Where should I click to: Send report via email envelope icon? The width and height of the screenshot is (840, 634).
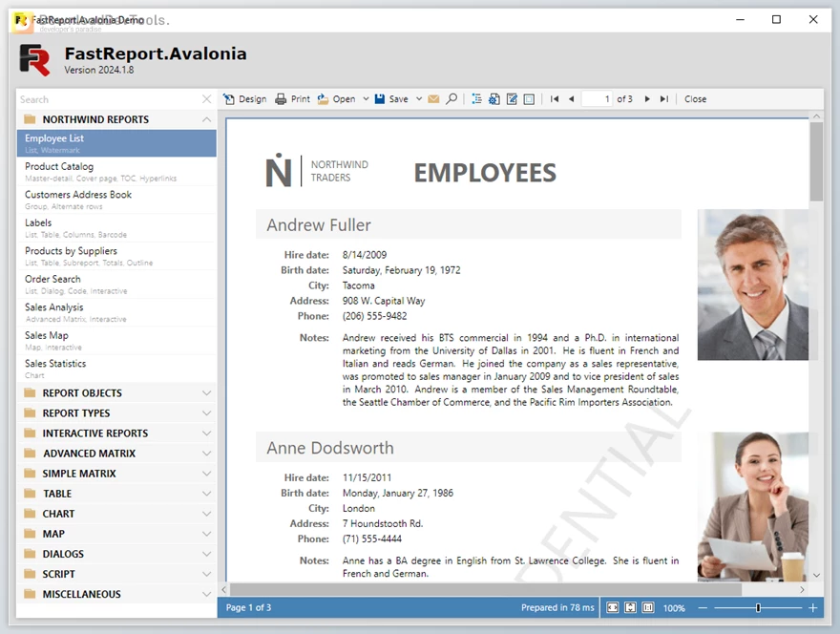click(x=434, y=99)
